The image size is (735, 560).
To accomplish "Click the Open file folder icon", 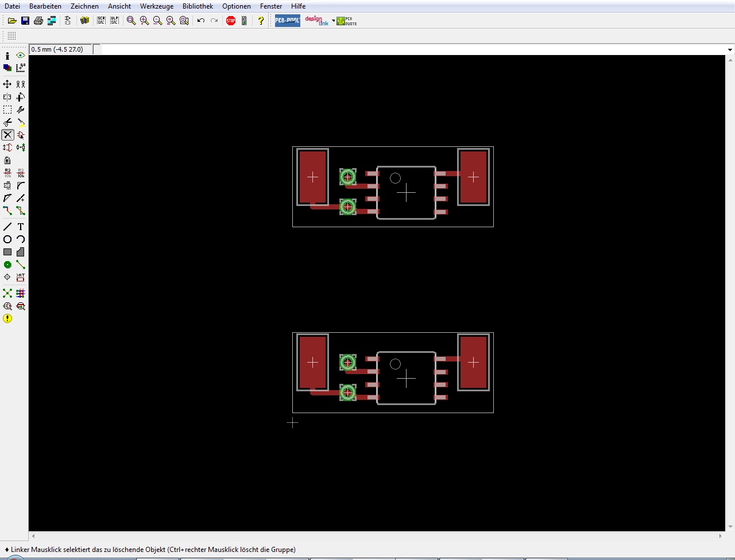I will point(12,21).
